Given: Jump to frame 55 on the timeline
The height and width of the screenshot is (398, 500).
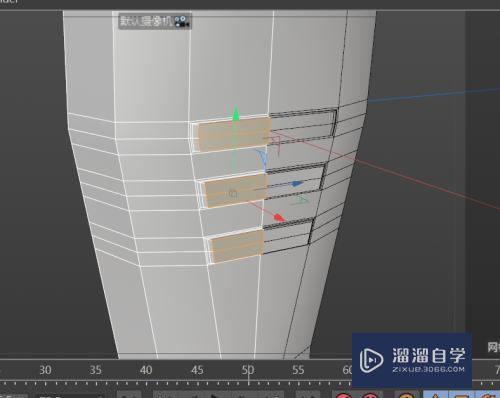Looking at the screenshot, I should click(x=298, y=370).
